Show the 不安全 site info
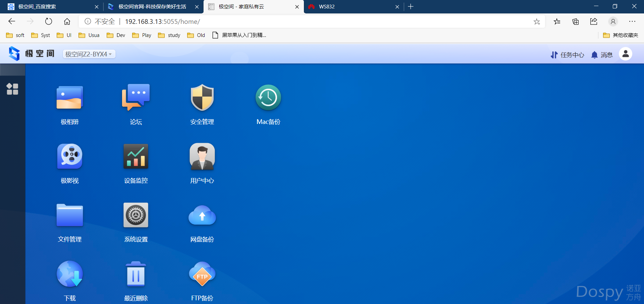This screenshot has width=644, height=304. tap(100, 21)
